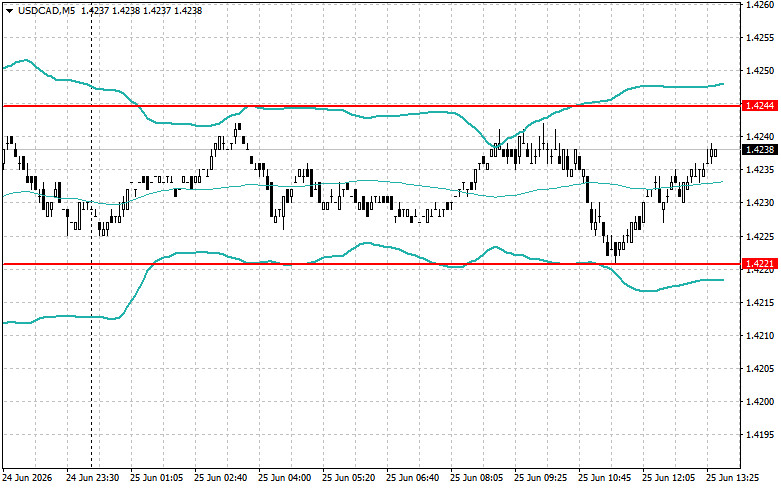The image size is (781, 489).
Task: Select the 25 Jun 04:00 time label
Action: [284, 478]
